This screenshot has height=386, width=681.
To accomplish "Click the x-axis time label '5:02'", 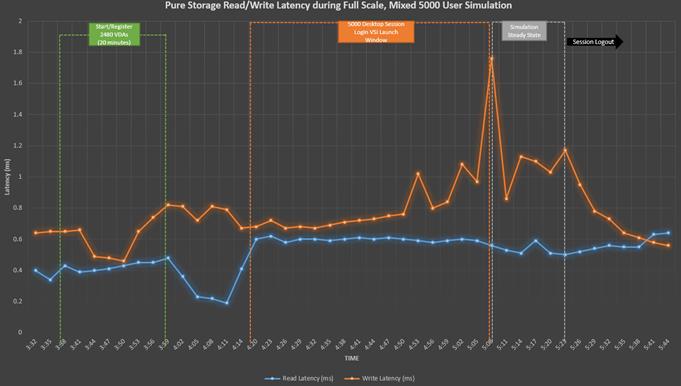I will [x=458, y=345].
